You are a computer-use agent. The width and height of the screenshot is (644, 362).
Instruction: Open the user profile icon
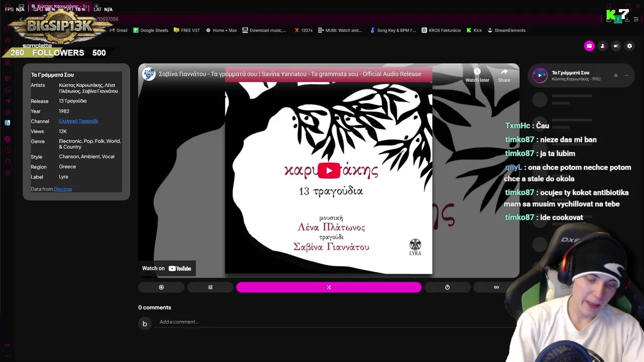click(603, 46)
